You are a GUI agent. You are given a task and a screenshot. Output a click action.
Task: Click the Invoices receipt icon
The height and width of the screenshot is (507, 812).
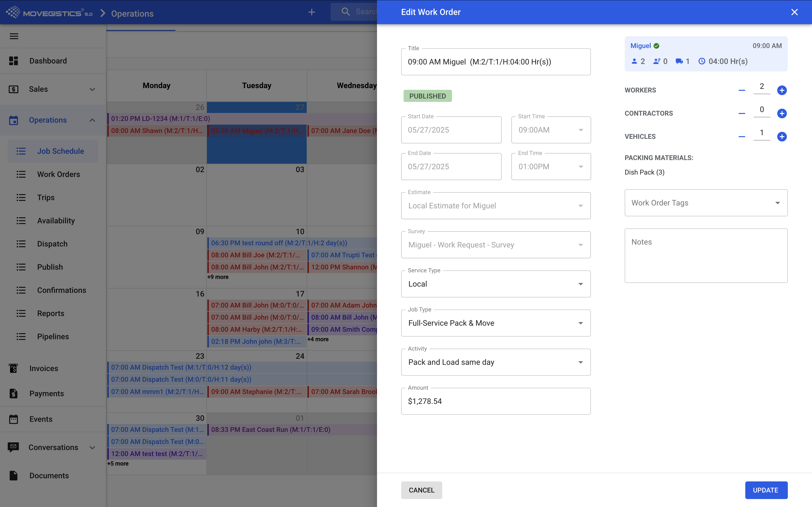point(14,368)
